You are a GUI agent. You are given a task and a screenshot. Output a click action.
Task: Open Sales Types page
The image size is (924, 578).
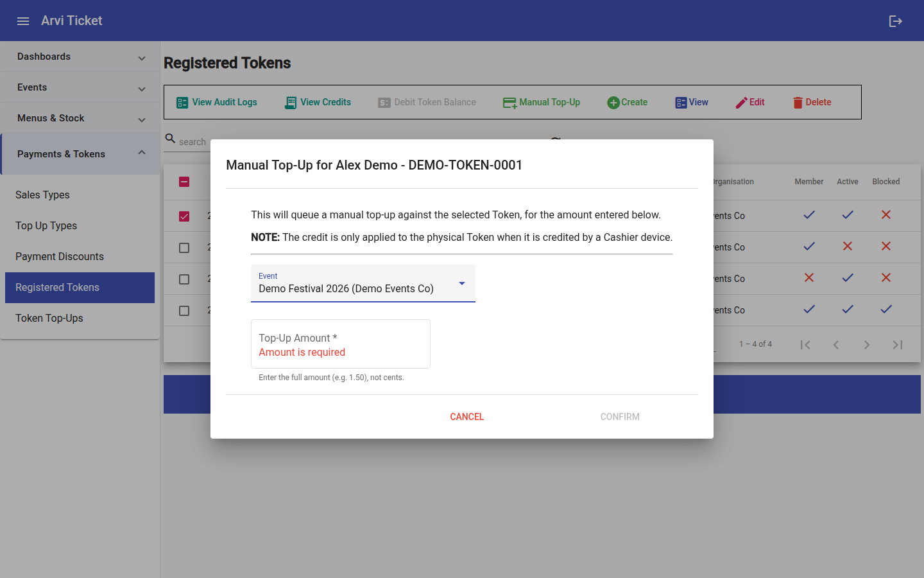click(x=80, y=195)
